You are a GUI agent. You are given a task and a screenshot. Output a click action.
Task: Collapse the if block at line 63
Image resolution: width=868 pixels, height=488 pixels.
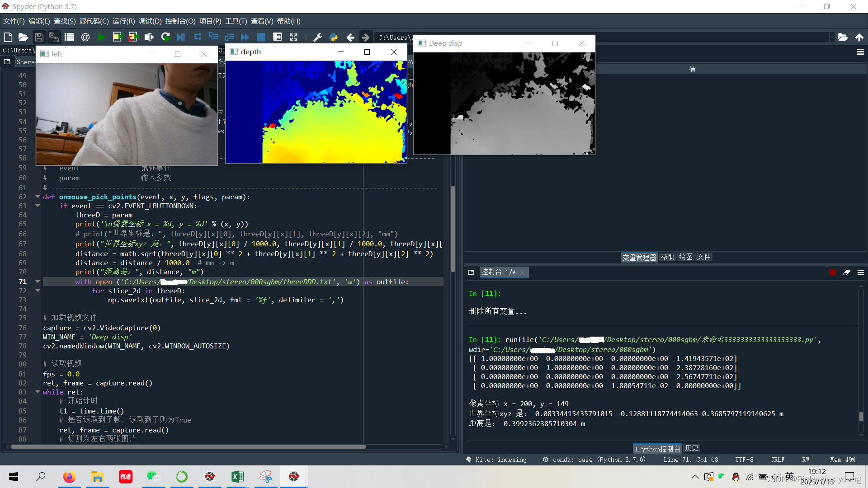pyautogui.click(x=38, y=206)
